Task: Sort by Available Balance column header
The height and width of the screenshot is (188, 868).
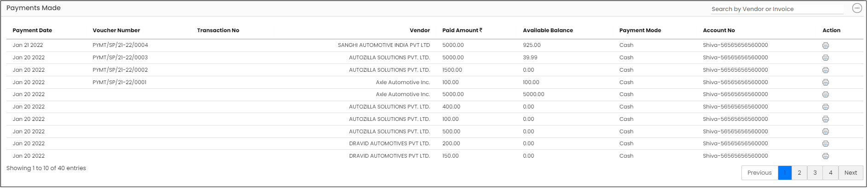Action: point(548,30)
